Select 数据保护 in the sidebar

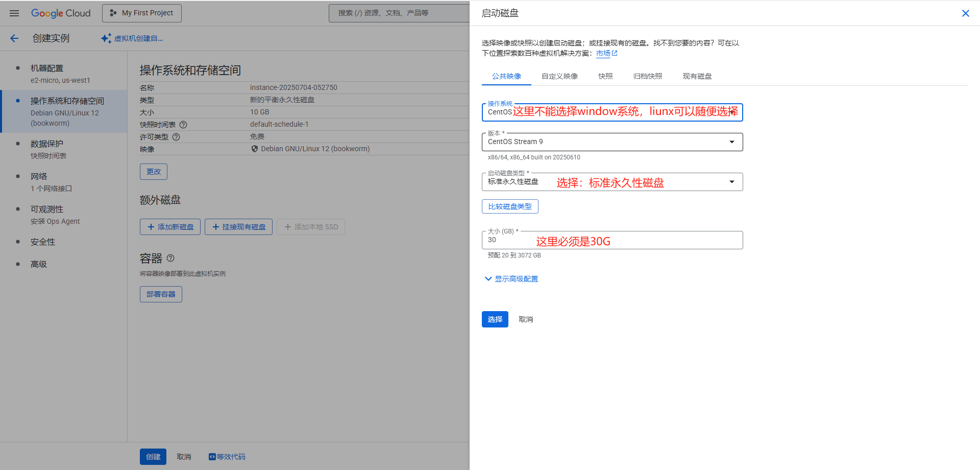[63, 149]
